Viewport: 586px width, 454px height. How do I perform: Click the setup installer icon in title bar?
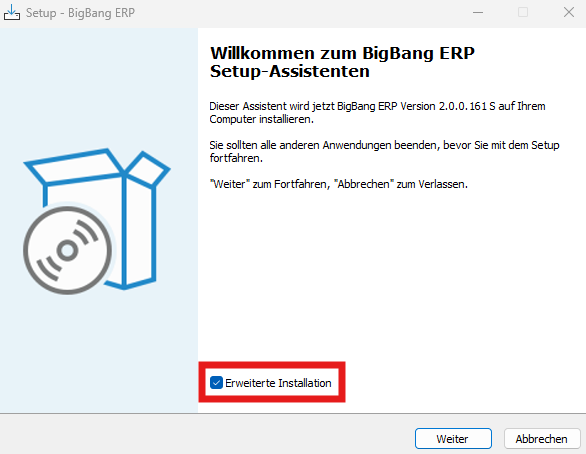12,12
